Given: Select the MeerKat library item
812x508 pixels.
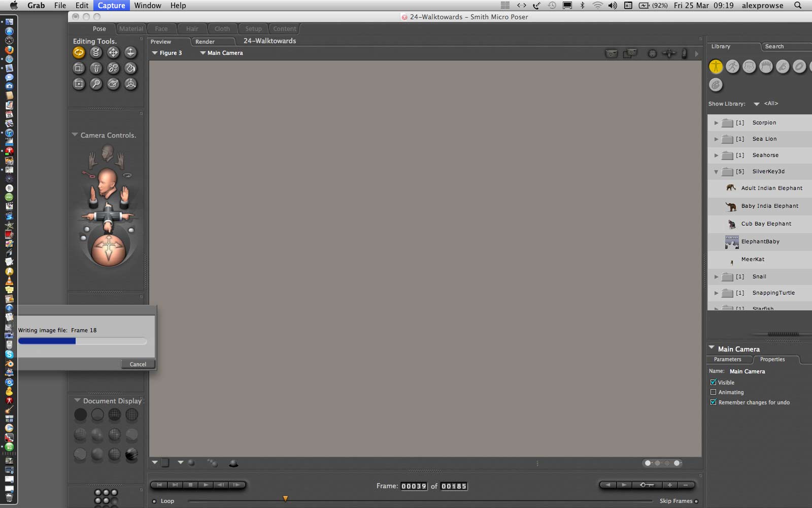Looking at the screenshot, I should coord(760,259).
